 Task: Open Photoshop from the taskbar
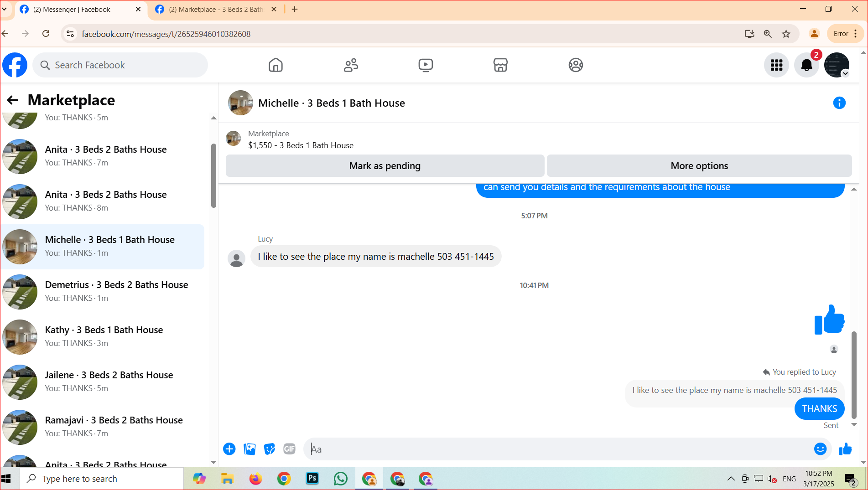coord(312,479)
